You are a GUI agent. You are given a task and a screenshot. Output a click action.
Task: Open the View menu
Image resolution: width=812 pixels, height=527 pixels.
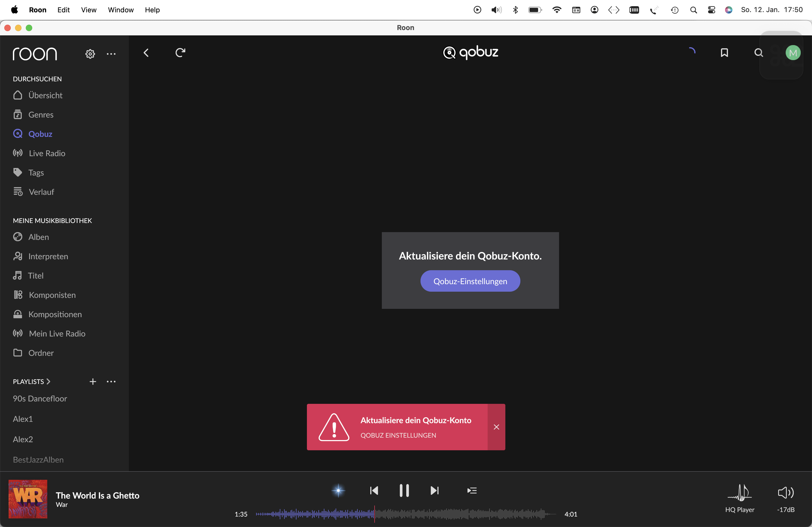[89, 10]
